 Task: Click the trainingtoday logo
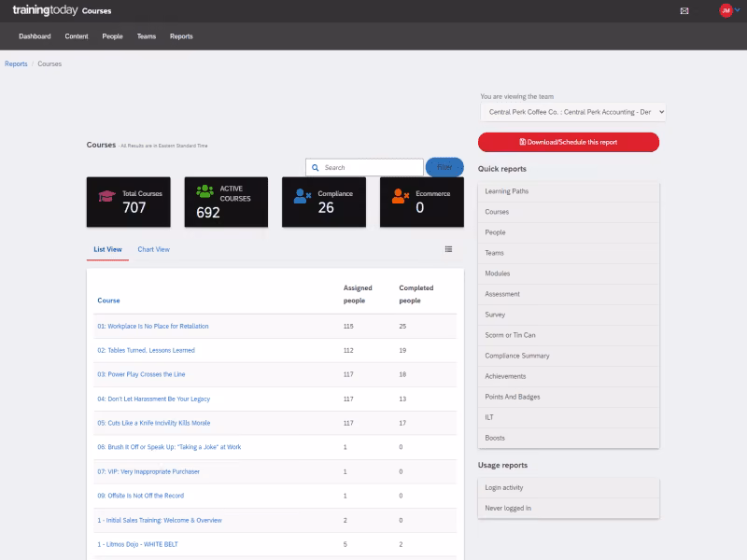(45, 10)
